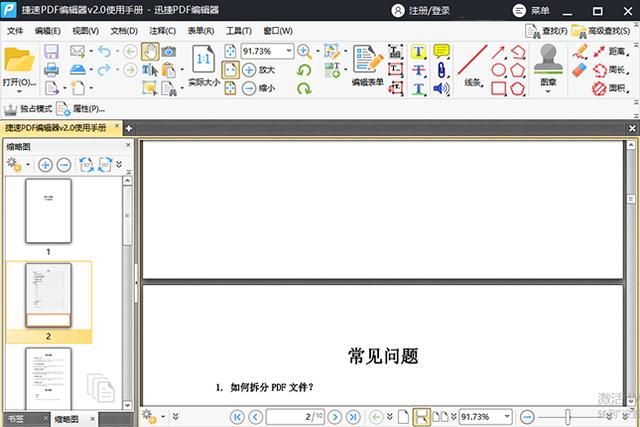Select the 面积 area measure tool
The height and width of the screenshot is (427, 640).
(611, 88)
